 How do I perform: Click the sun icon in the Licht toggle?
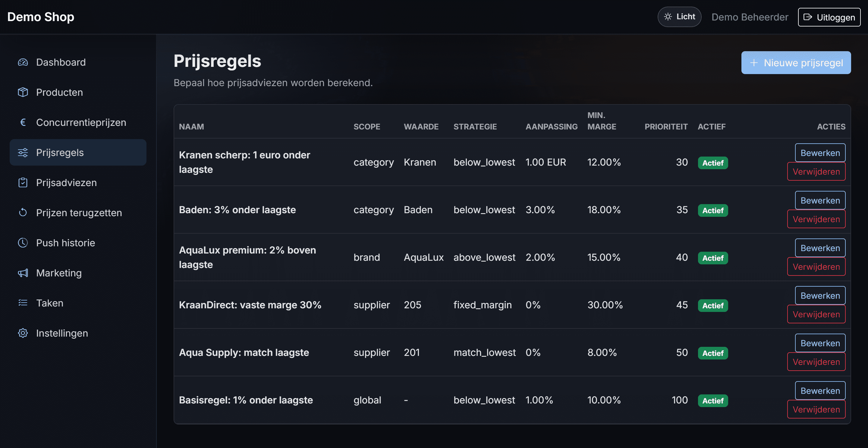pyautogui.click(x=668, y=17)
